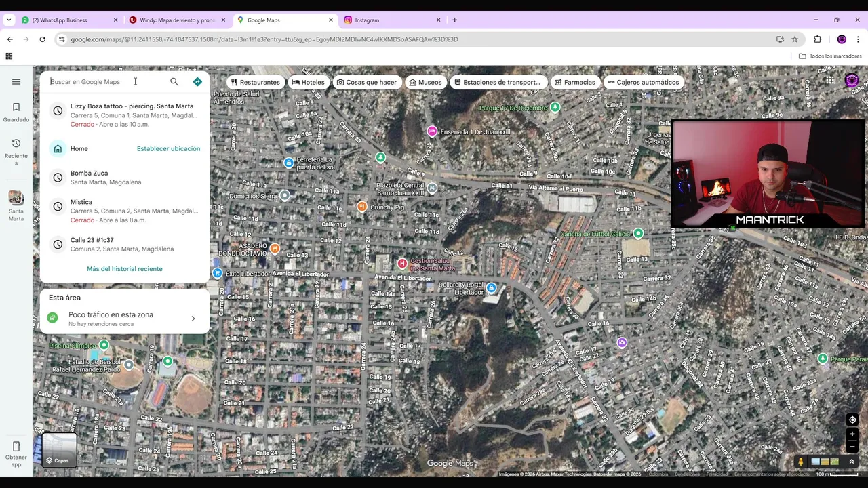
Task: Click the install app icon in address bar
Action: coord(780,39)
